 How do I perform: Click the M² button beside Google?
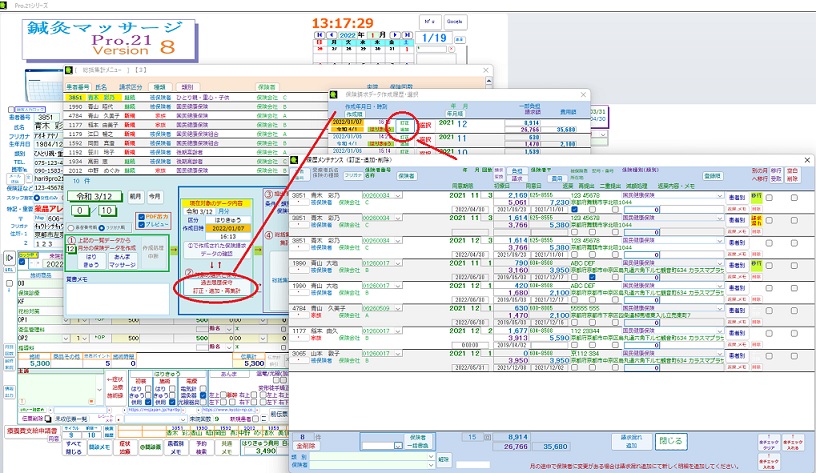430,22
